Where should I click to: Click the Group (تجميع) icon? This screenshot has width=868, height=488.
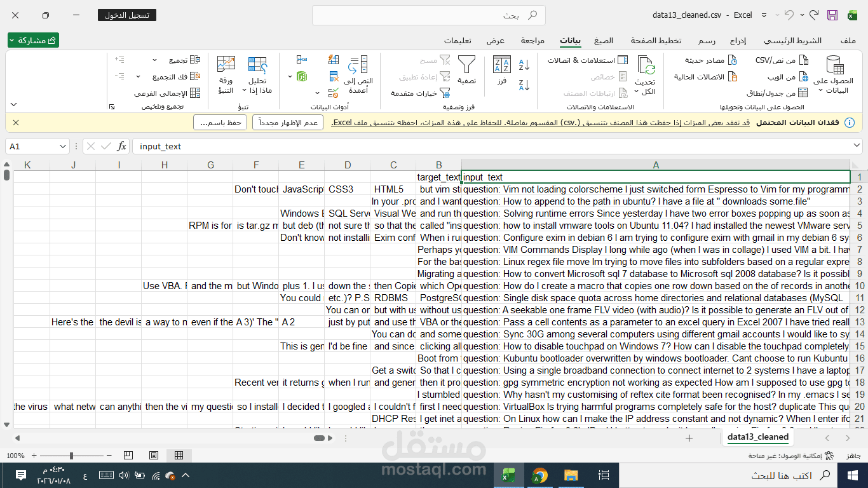pos(196,60)
